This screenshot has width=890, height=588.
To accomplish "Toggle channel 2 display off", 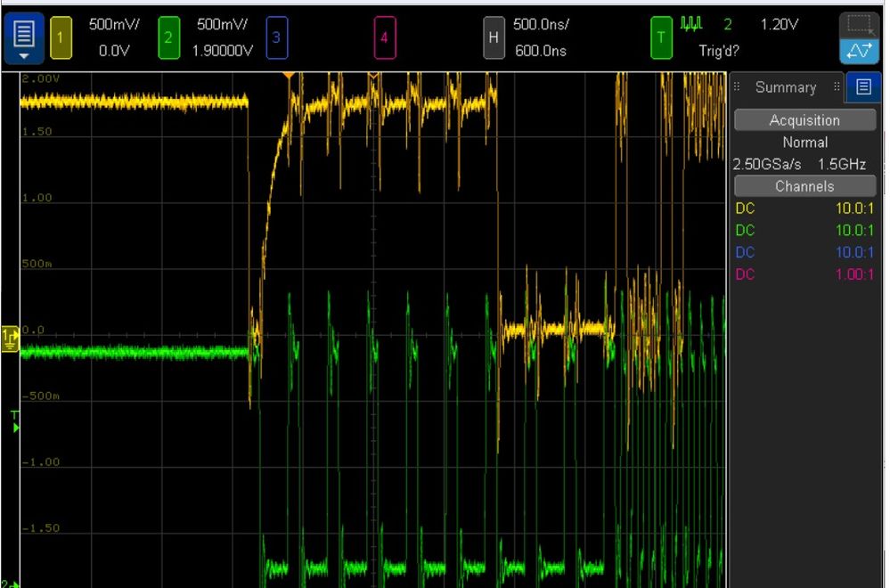I will pos(168,37).
